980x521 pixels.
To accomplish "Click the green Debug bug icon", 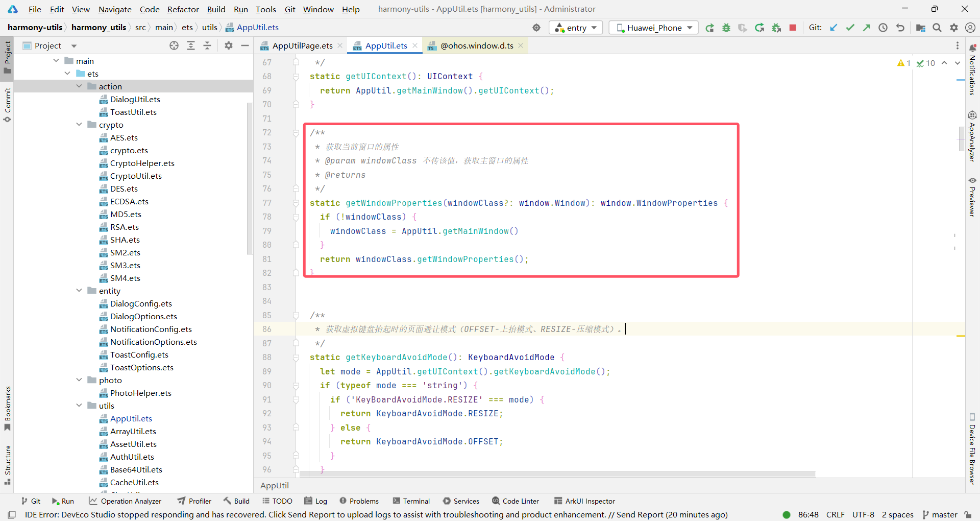I will point(726,28).
